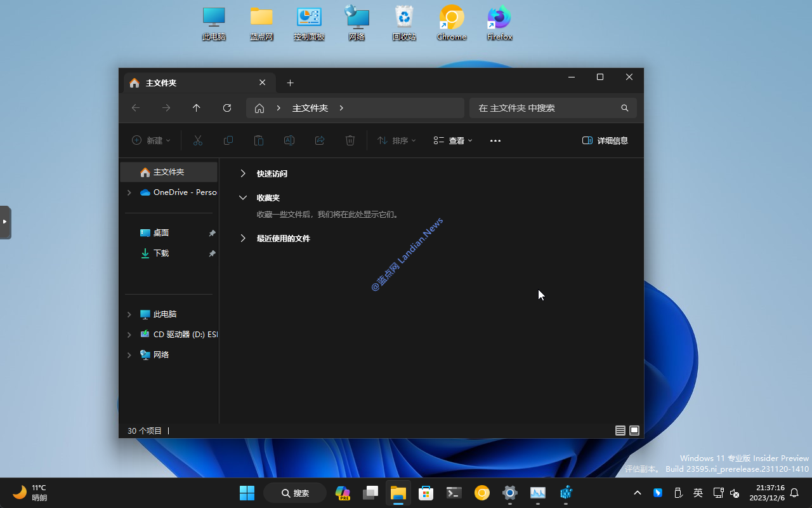Screen dimensions: 812x508
Task: Click the Cut scissors icon
Action: point(198,140)
